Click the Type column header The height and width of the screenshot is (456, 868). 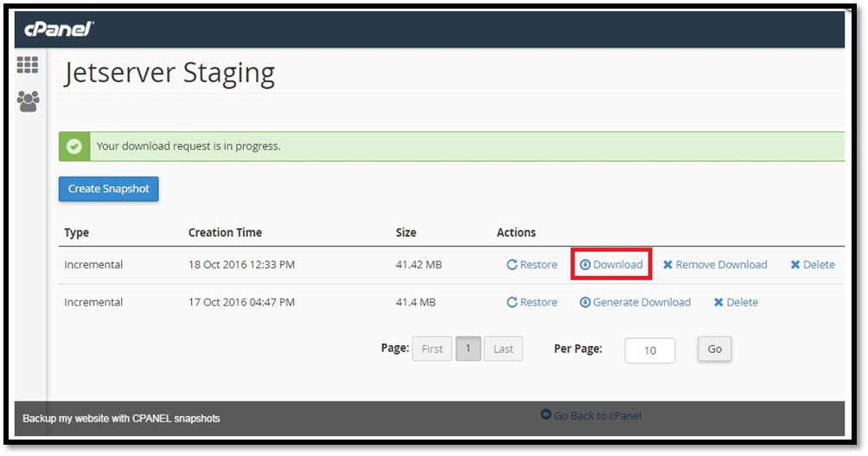76,233
